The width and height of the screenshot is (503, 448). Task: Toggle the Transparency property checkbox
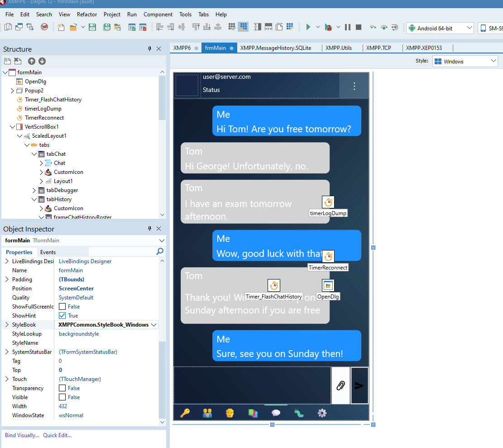tap(62, 388)
